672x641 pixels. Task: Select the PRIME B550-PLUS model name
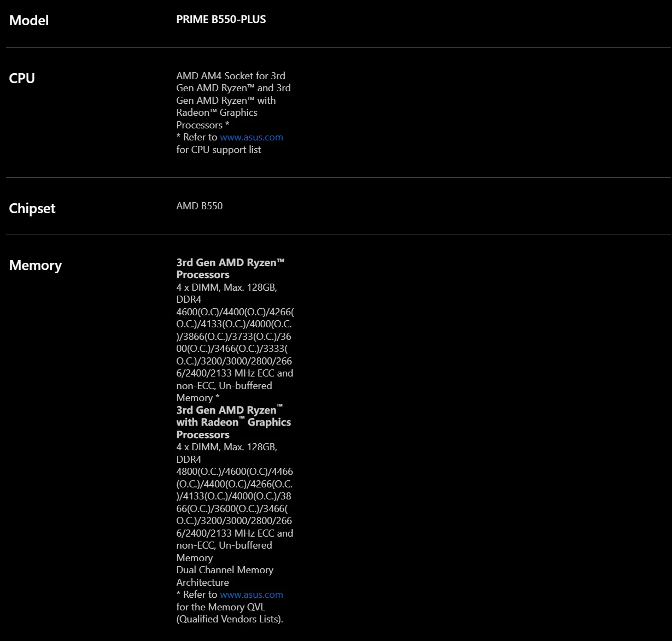point(221,20)
